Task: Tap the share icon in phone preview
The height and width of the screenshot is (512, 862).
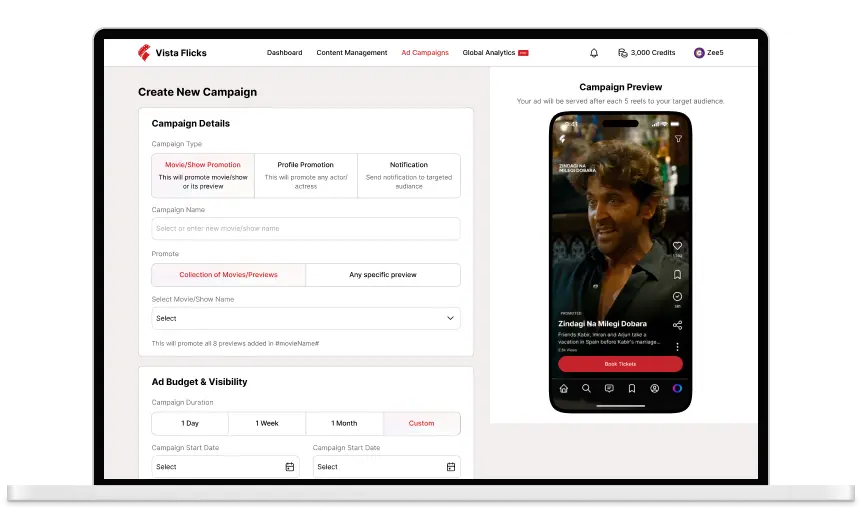Action: coord(677,325)
